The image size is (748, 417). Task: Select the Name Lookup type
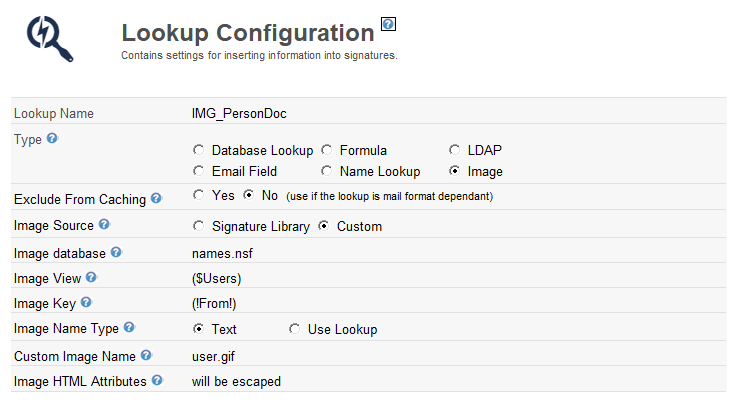tap(326, 171)
